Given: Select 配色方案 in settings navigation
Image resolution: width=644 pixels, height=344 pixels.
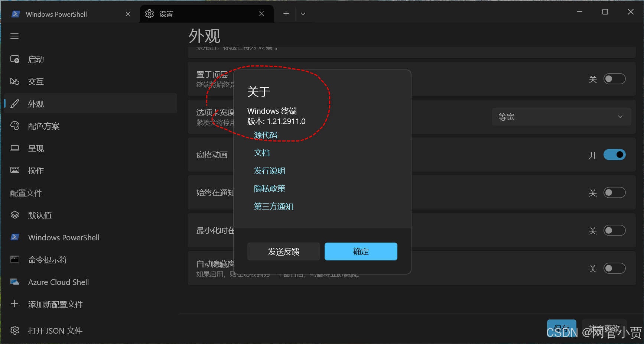Looking at the screenshot, I should pos(90,126).
